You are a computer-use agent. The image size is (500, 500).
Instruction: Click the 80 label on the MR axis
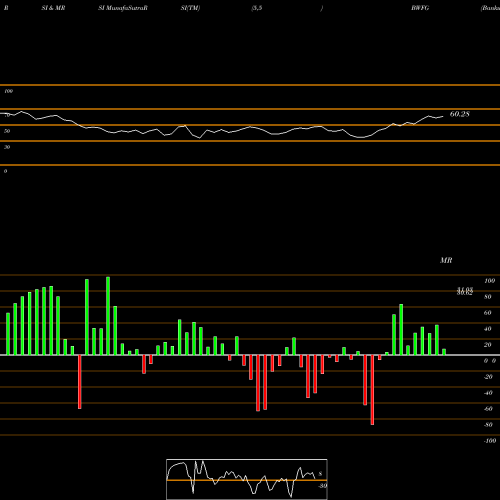point(488,297)
